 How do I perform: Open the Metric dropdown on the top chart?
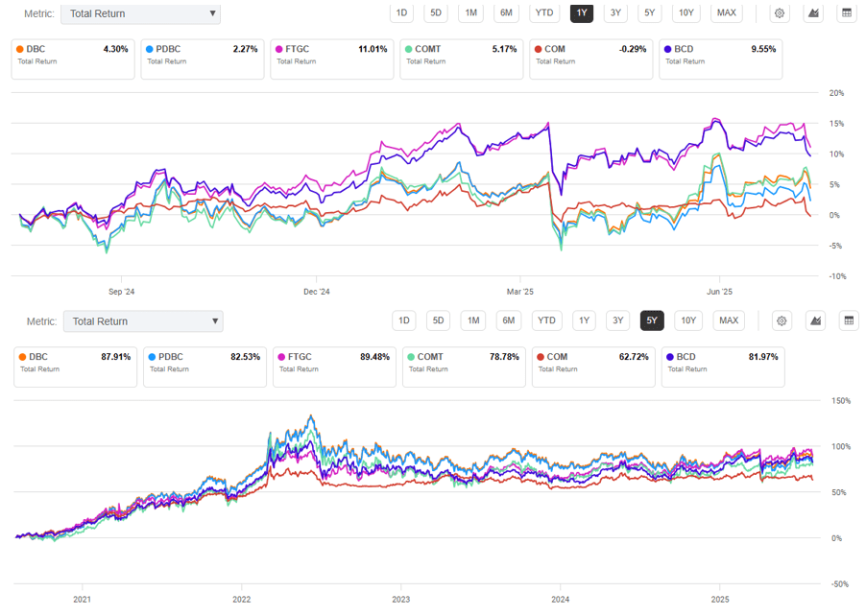[x=140, y=12]
